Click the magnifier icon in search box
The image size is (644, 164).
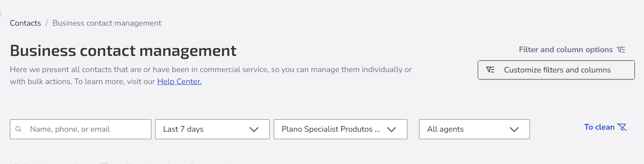click(x=18, y=129)
